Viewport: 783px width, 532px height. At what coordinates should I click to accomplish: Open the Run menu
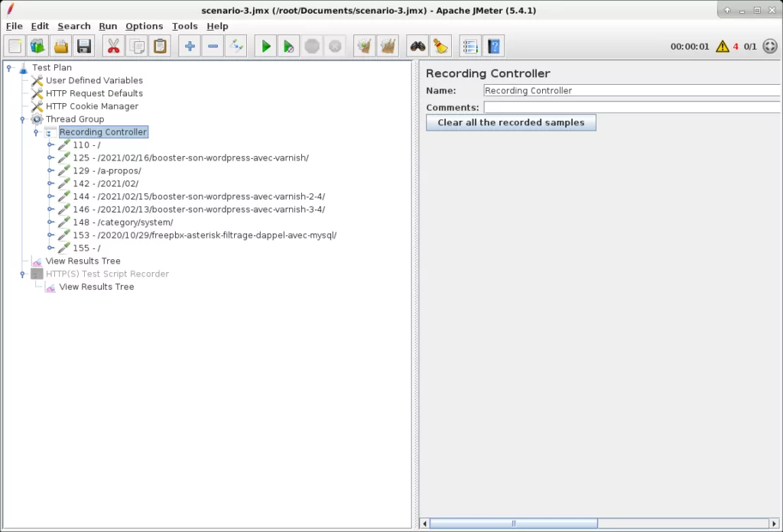pyautogui.click(x=108, y=26)
